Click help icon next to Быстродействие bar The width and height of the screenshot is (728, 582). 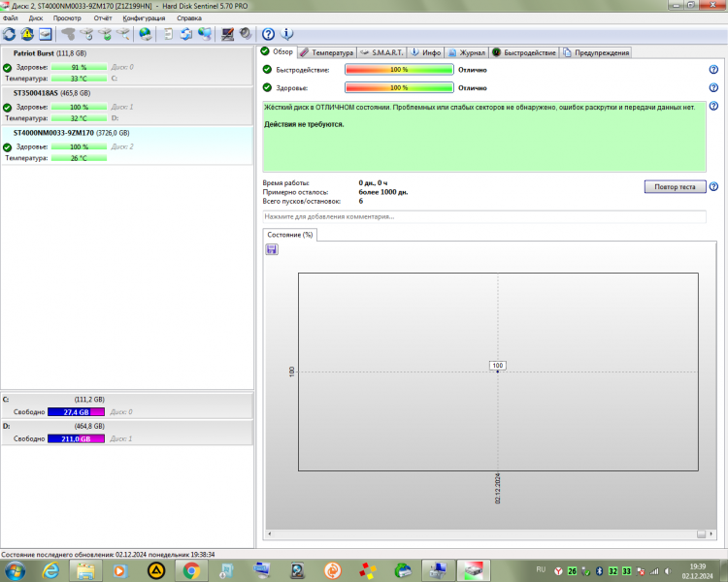(x=713, y=70)
